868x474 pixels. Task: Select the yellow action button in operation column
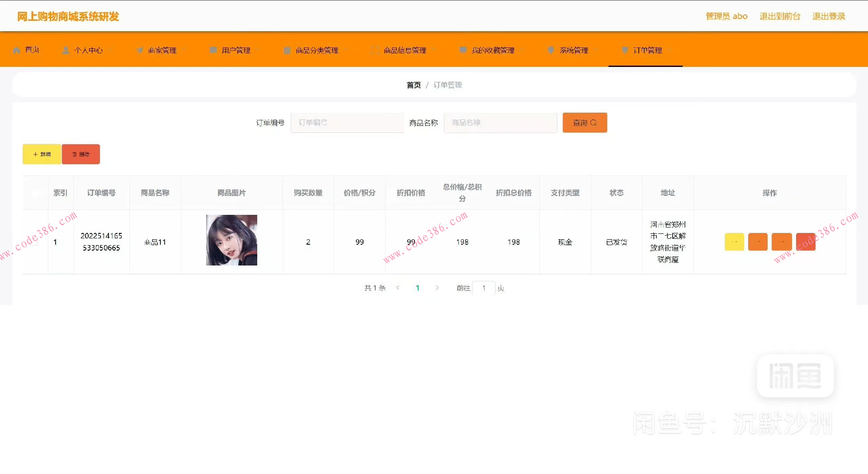pyautogui.click(x=734, y=242)
